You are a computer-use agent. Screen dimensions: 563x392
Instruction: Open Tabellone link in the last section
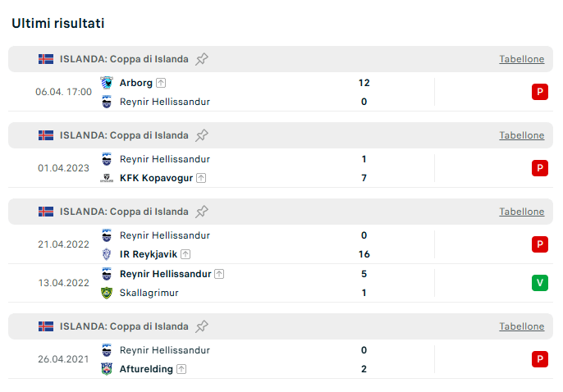point(521,326)
